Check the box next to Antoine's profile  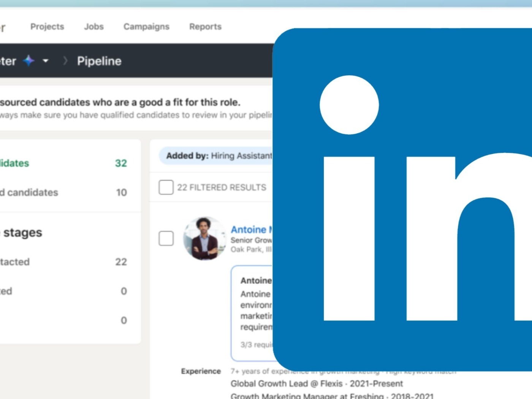(166, 239)
